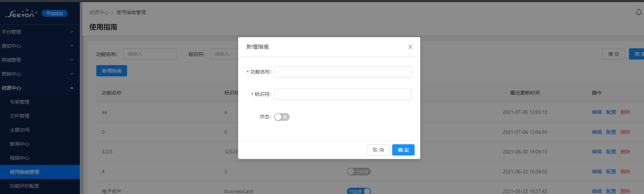Click 编辑 in the 电子名片 row

(597, 191)
